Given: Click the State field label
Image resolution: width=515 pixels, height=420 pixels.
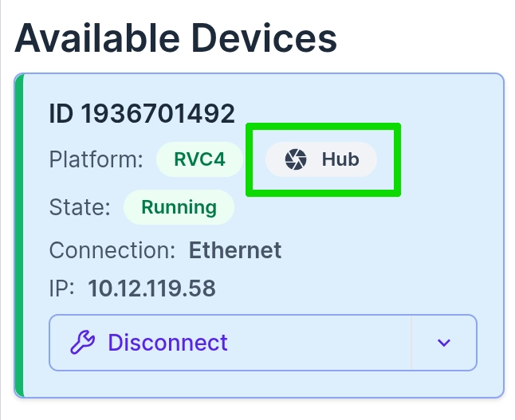Looking at the screenshot, I should coord(80,207).
